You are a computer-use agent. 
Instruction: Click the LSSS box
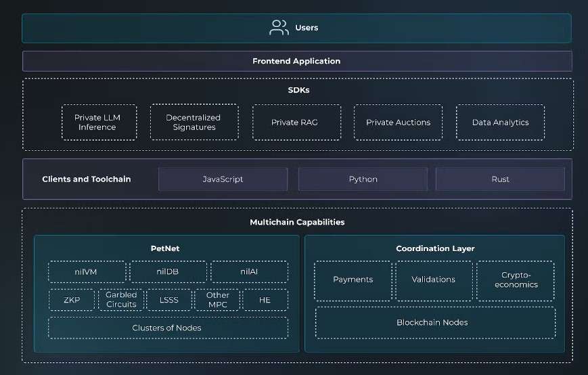(169, 300)
